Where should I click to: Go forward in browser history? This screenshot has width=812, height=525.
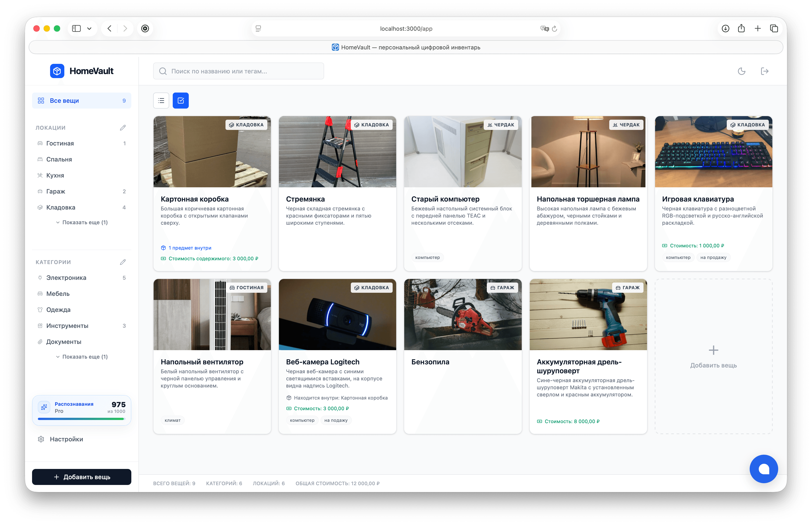pyautogui.click(x=125, y=29)
